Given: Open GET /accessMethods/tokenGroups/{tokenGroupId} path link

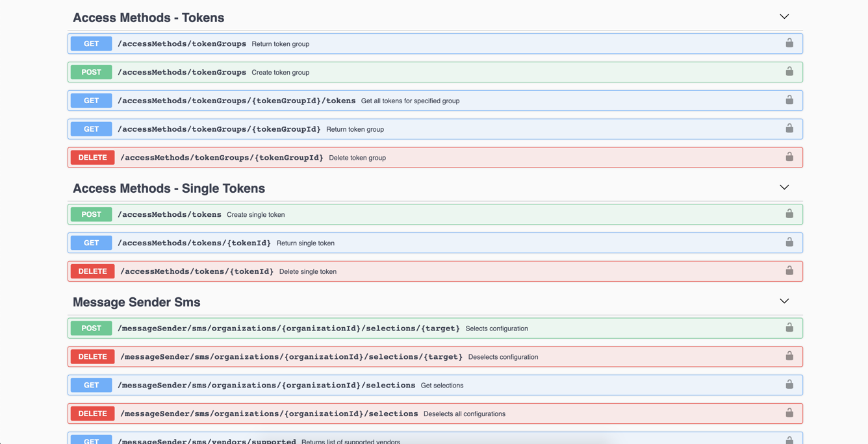Looking at the screenshot, I should 219,129.
